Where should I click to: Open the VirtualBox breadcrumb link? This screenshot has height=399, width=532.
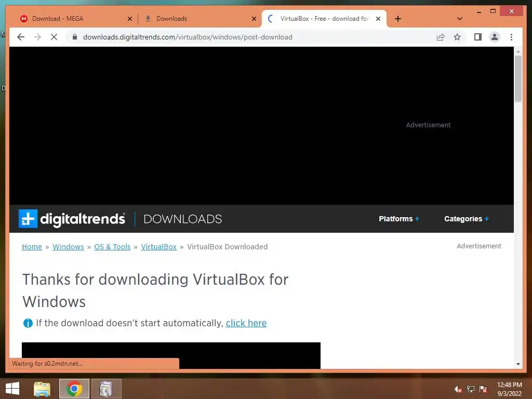pos(159,247)
